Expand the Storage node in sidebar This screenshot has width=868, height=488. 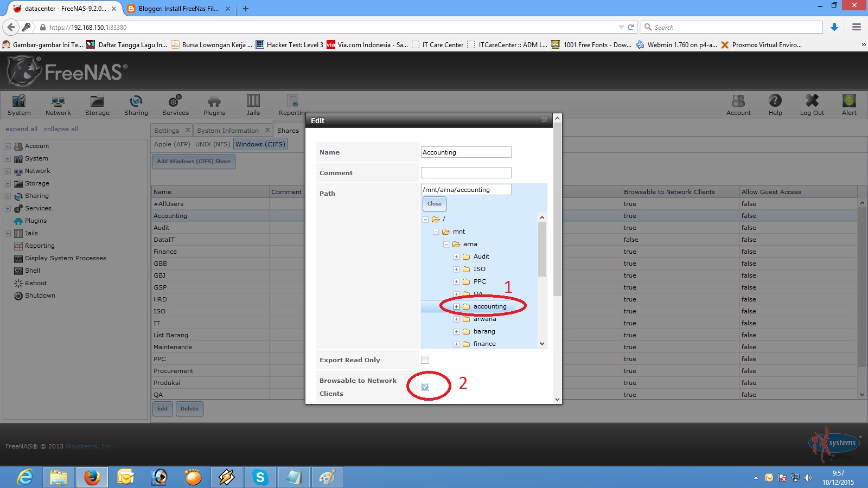[8, 183]
